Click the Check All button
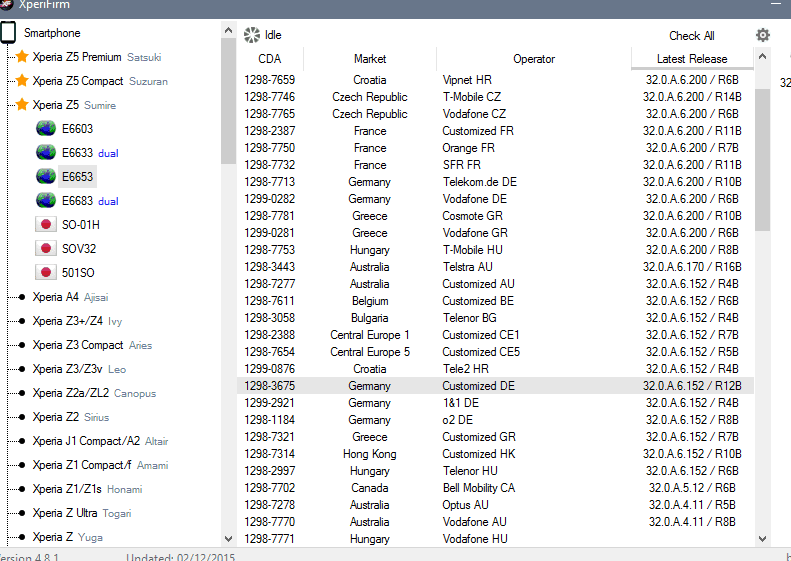 coord(692,36)
